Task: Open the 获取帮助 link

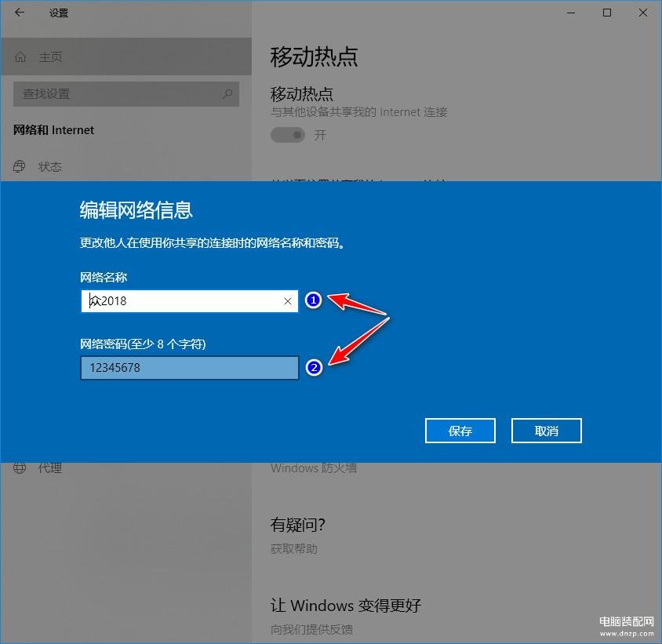Action: tap(294, 548)
